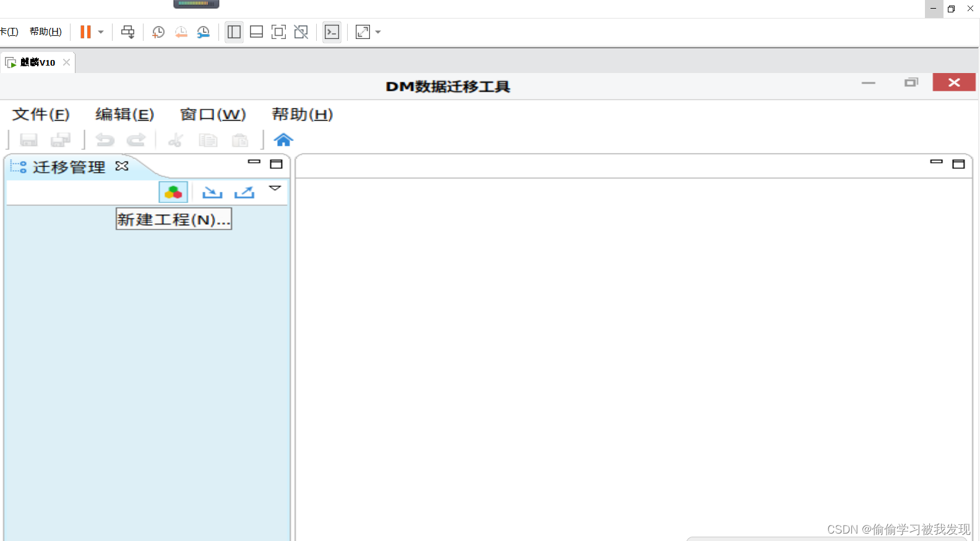
Task: Select the 麒麟V10 VM tab
Action: (x=37, y=63)
